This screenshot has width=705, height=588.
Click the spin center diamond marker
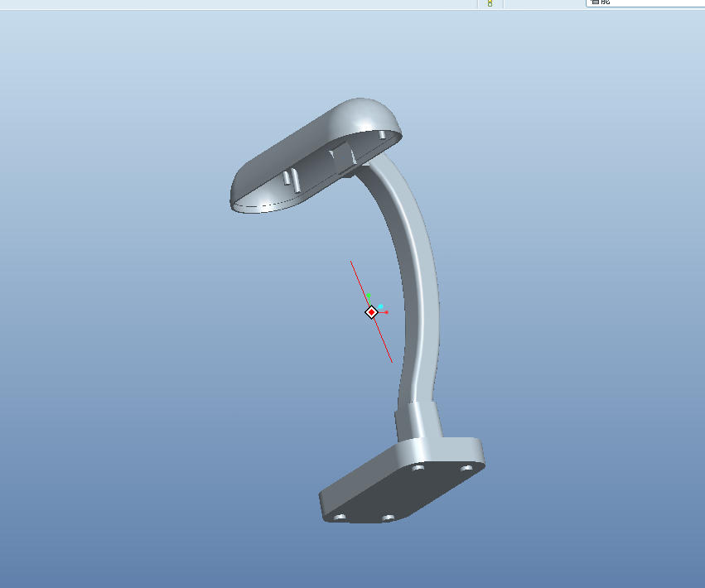[371, 312]
